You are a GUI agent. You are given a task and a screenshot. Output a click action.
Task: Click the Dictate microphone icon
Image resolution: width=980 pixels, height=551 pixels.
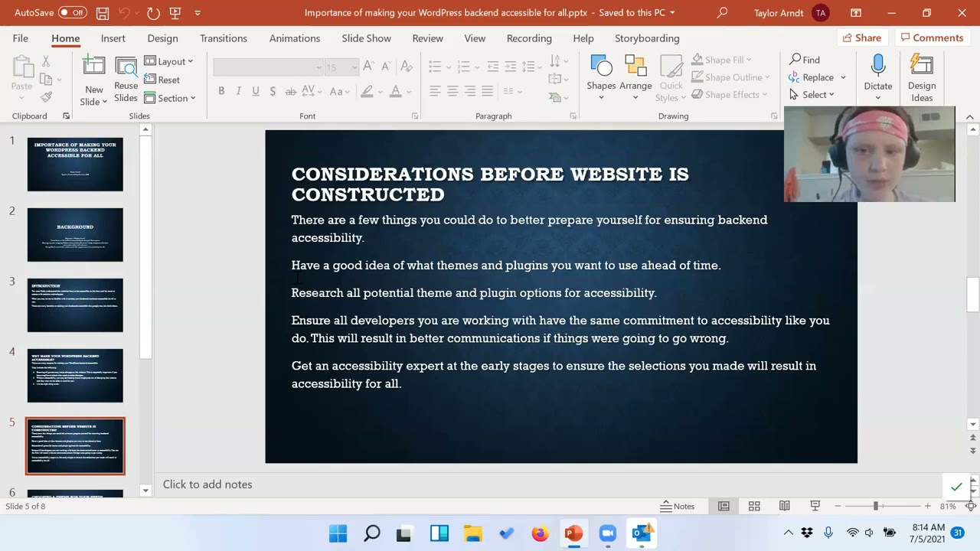pyautogui.click(x=878, y=79)
